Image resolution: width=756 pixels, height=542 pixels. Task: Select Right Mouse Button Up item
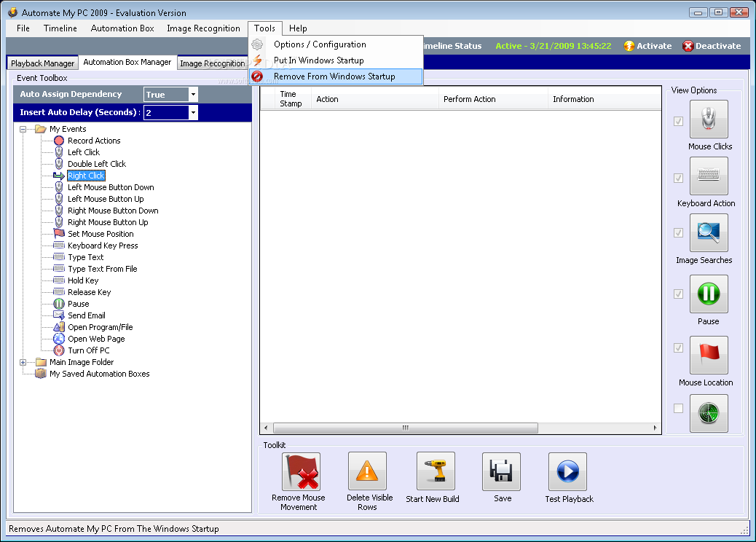108,222
